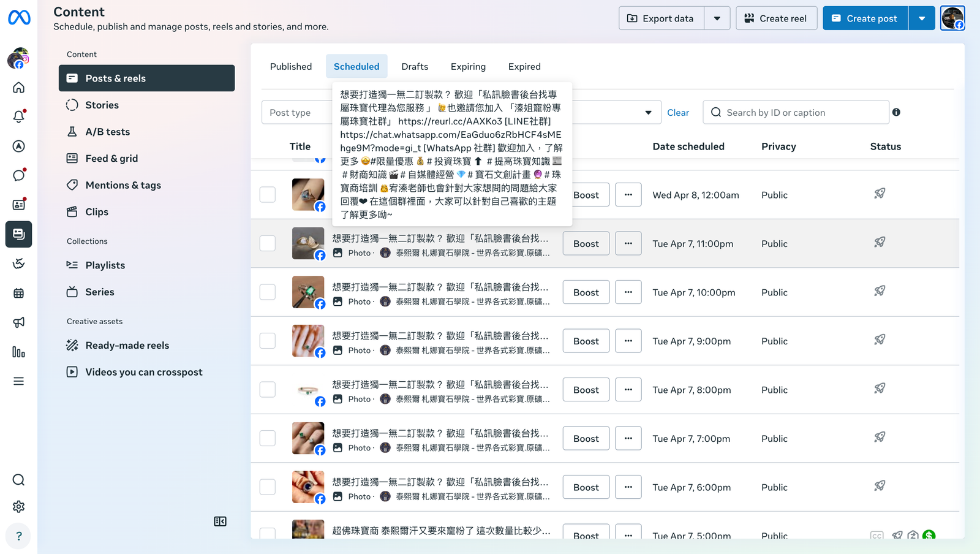Open the Planner calendar icon
This screenshot has height=554, width=980.
[x=19, y=293]
